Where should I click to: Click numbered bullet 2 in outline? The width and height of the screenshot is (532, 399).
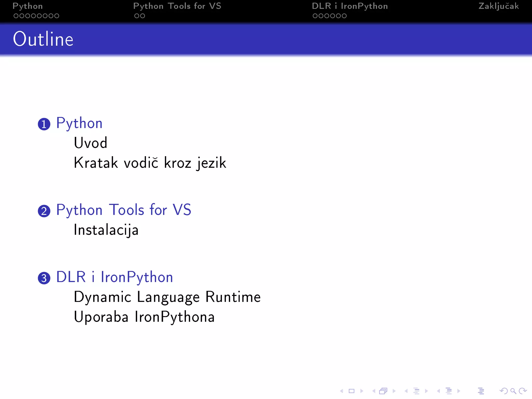[44, 211]
